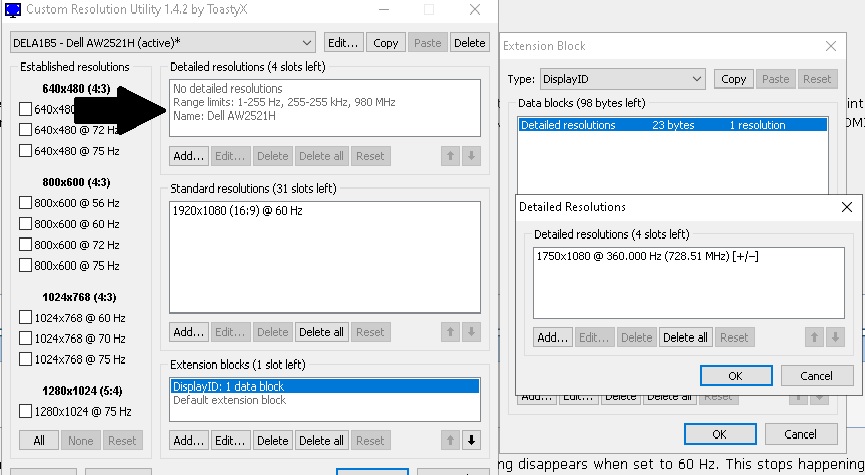865x475 pixels.
Task: Click Edit... next to the monitor dropdown
Action: (x=343, y=43)
